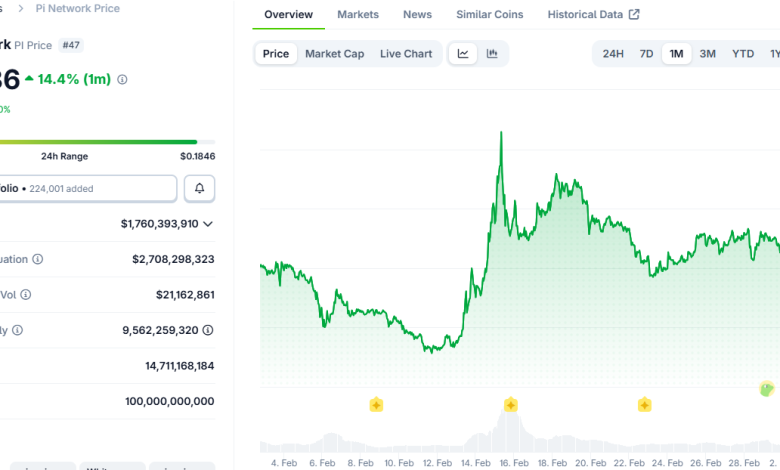
Task: Click the external link icon beside Historical Data
Action: coord(634,15)
